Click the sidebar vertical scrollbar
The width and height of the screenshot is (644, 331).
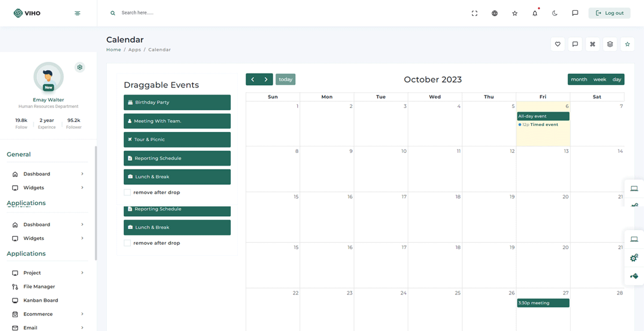[96, 204]
